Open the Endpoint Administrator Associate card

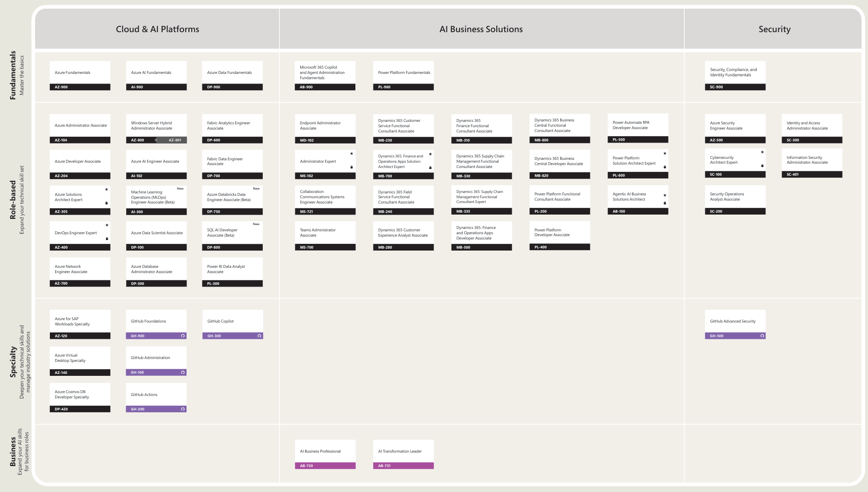coord(325,129)
